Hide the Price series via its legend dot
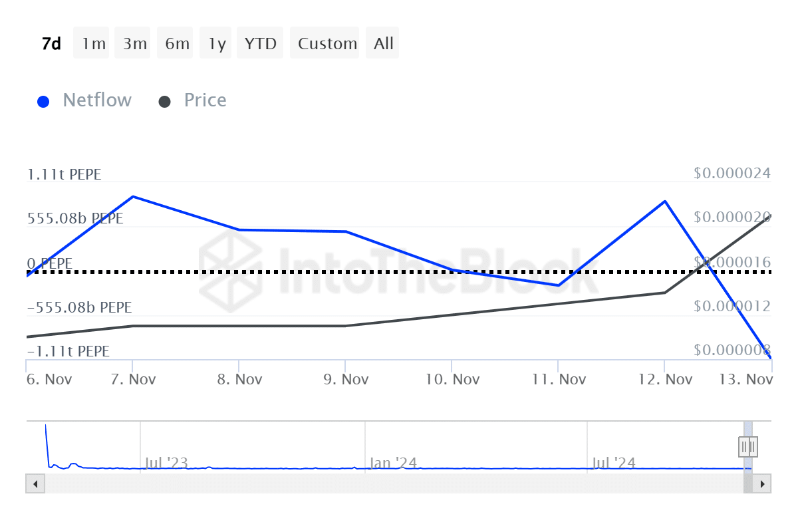798x532 pixels. click(x=164, y=101)
